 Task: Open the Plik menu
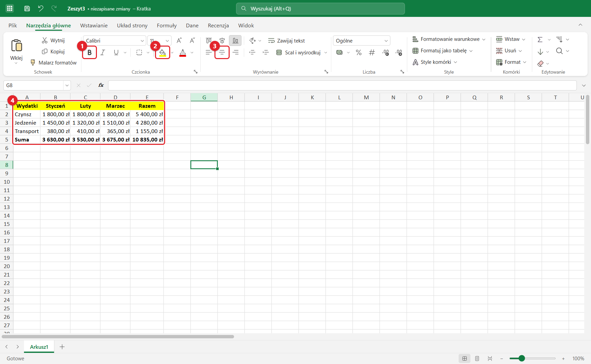tap(13, 25)
